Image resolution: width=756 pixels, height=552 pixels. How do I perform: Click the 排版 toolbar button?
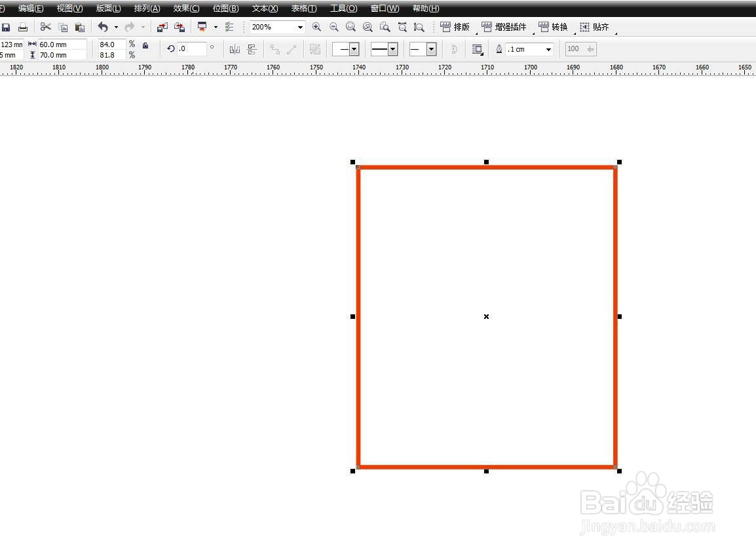pos(455,27)
